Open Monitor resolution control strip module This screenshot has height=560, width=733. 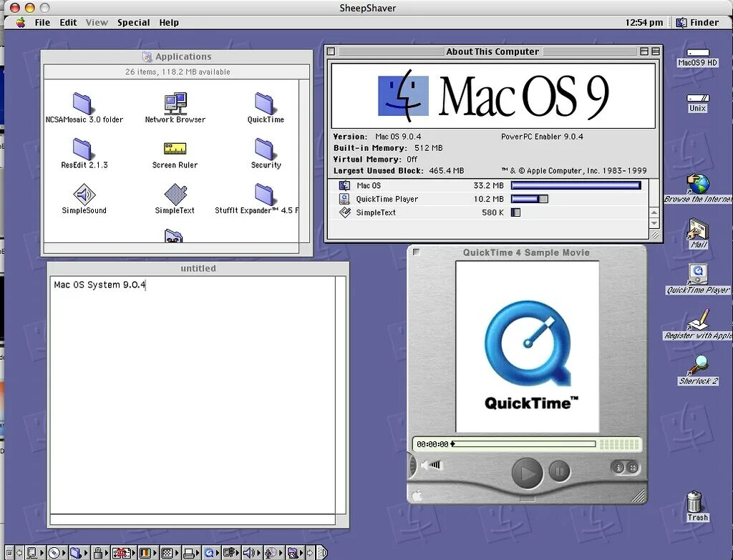(x=170, y=553)
